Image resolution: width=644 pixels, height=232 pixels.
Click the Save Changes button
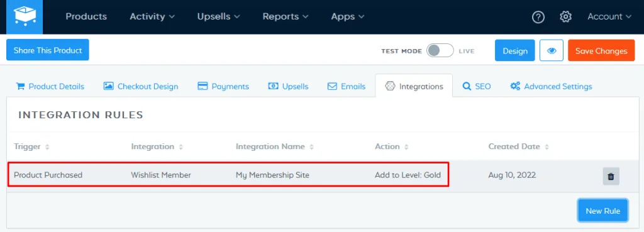tap(601, 50)
